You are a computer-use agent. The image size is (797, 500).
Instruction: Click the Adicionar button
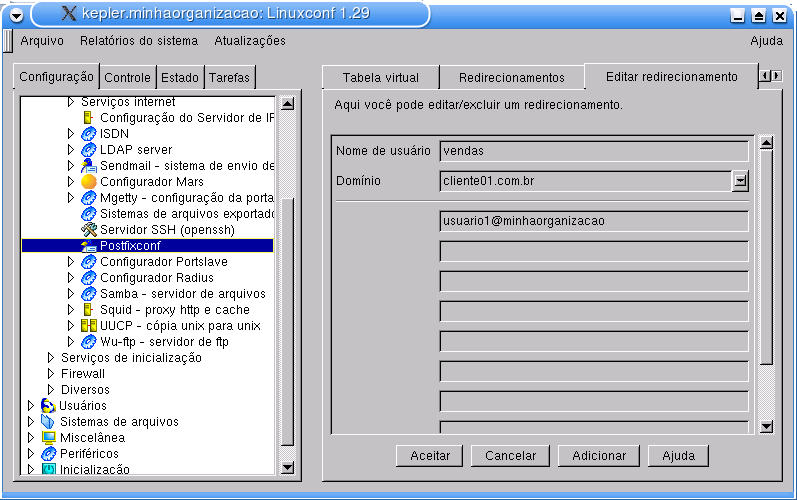(599, 456)
